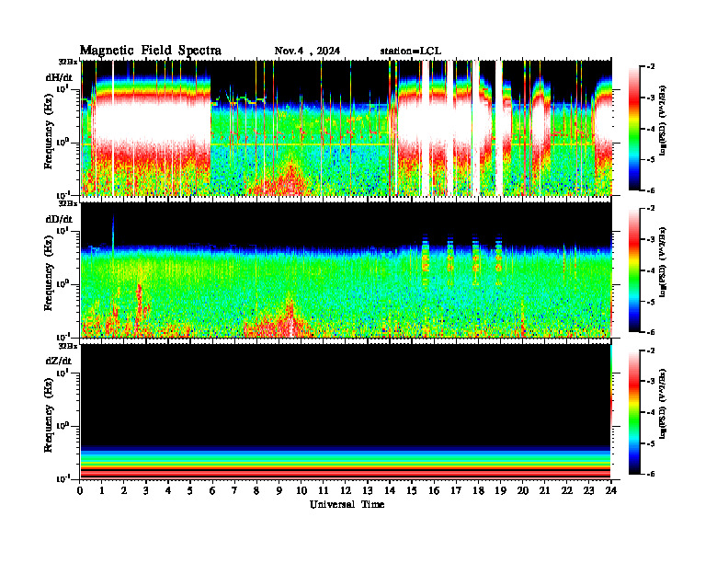Click the 32Hz label of the dH/dt panel
Screen dimensions: 728x563
(x=68, y=61)
